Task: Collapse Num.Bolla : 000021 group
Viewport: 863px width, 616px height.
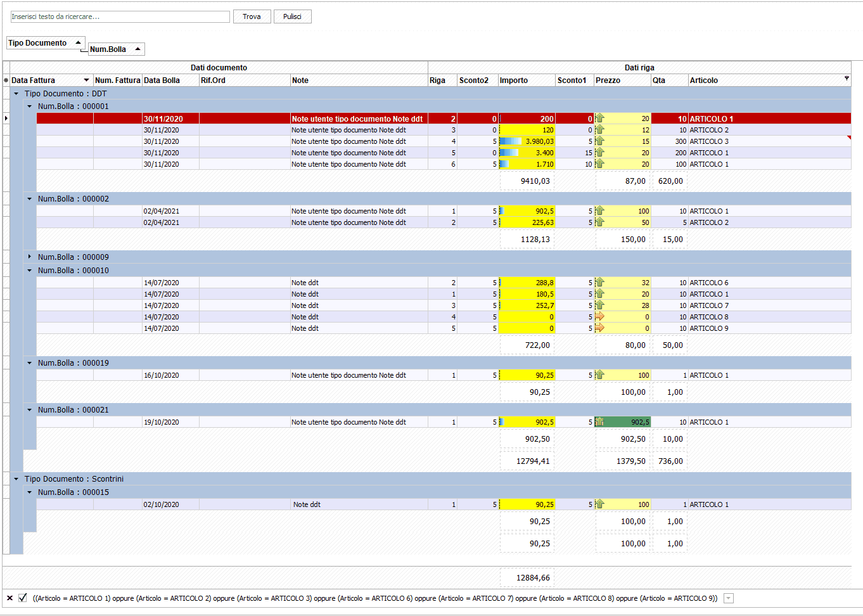Action: click(29, 410)
